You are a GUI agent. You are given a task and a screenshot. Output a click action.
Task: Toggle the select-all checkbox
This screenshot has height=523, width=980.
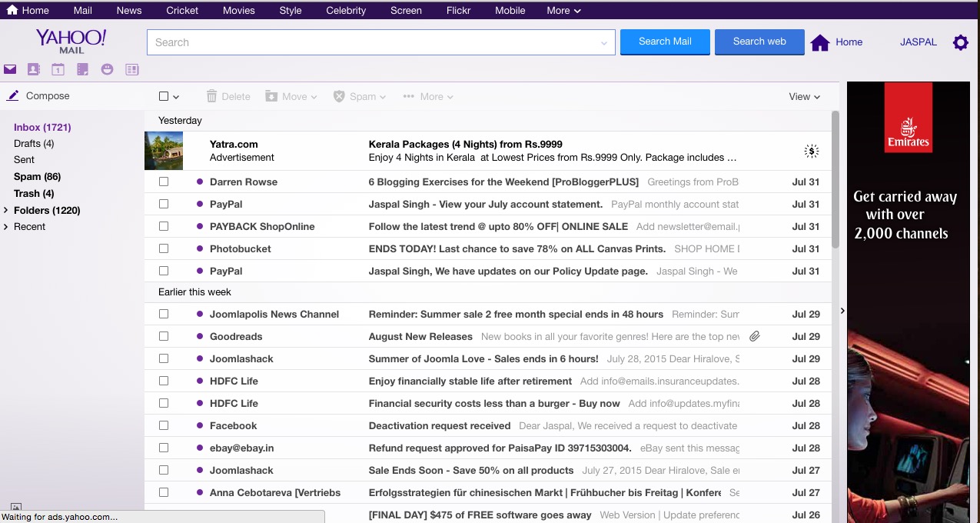point(164,96)
